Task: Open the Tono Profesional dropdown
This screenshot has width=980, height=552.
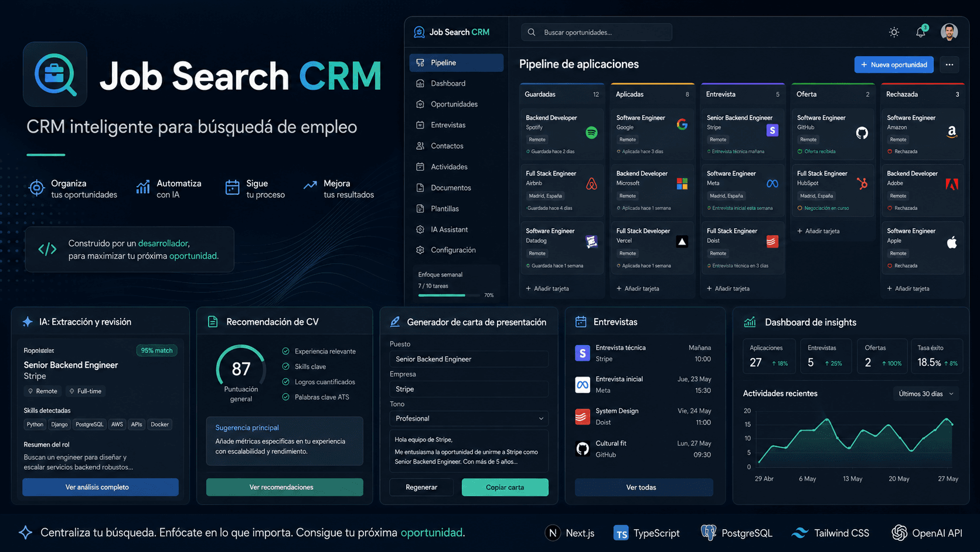Action: [469, 418]
